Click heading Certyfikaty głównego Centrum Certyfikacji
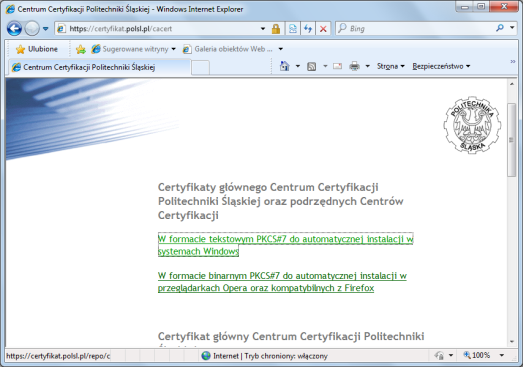This screenshot has width=523, height=367. point(281,201)
